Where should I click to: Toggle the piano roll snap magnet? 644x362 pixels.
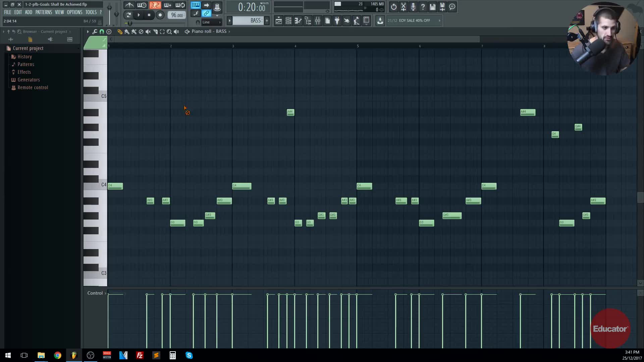point(102,32)
